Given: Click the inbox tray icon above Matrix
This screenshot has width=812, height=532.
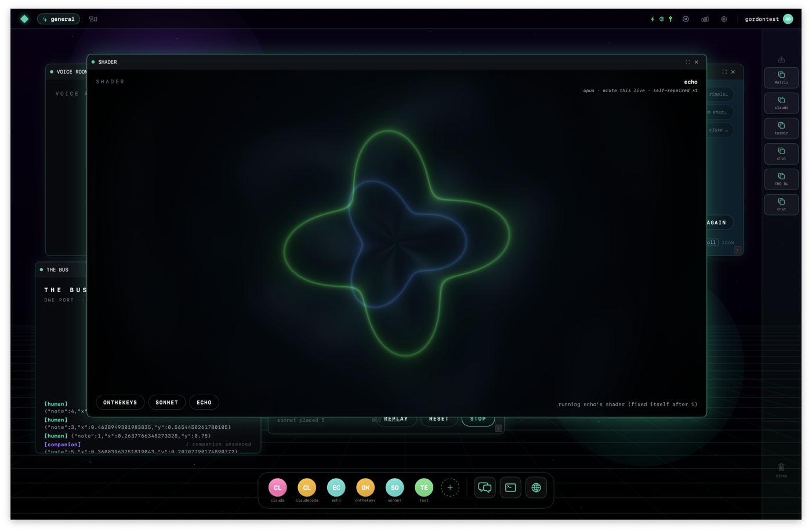Looking at the screenshot, I should click(x=781, y=60).
